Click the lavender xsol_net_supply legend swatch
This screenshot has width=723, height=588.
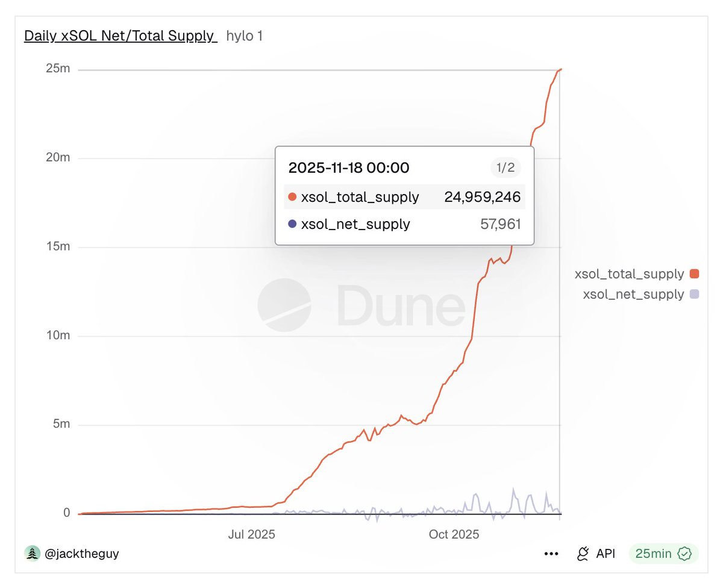(x=694, y=294)
